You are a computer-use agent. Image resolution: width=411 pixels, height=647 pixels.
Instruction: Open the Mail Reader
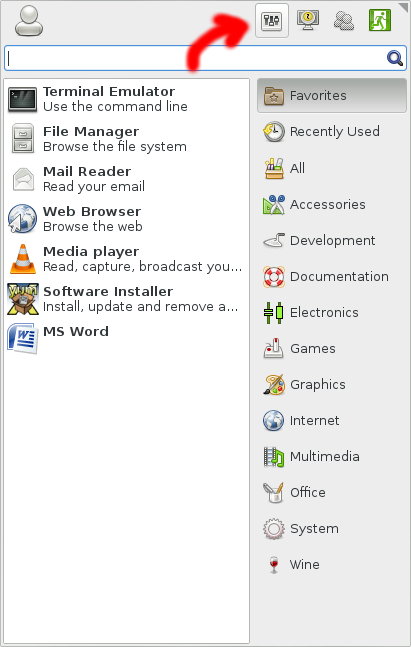(x=126, y=179)
